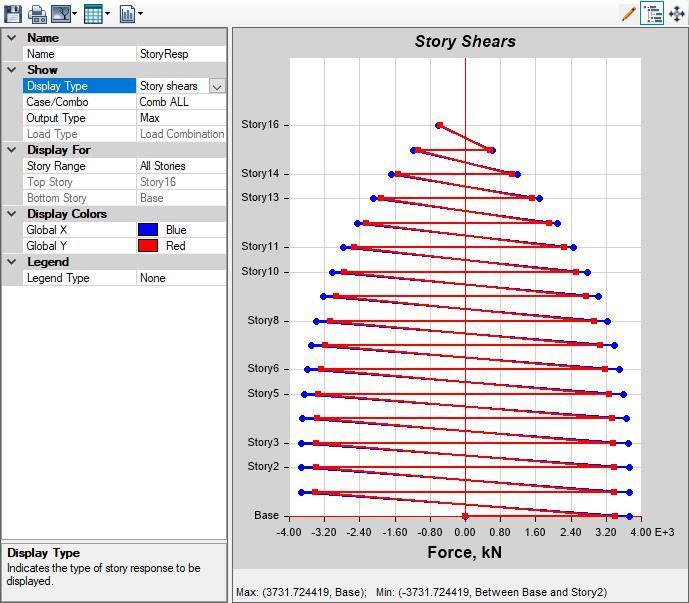Click the Global Y red color swatch
689x603 pixels.
[x=148, y=246]
